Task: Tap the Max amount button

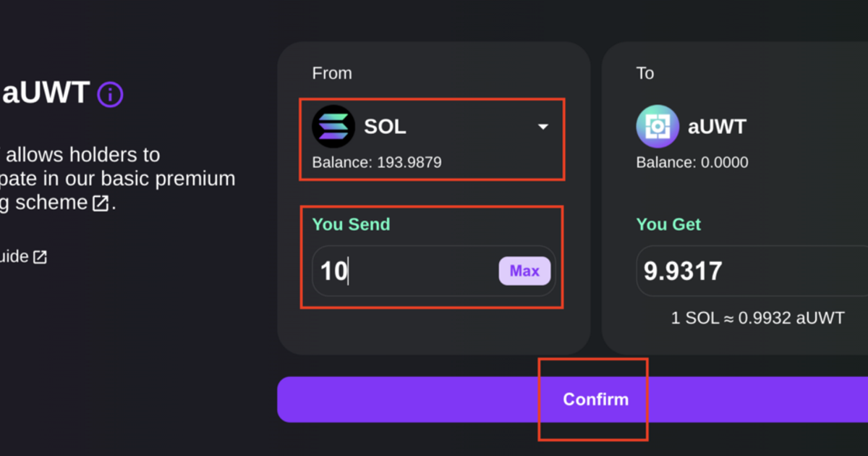Action: [524, 271]
